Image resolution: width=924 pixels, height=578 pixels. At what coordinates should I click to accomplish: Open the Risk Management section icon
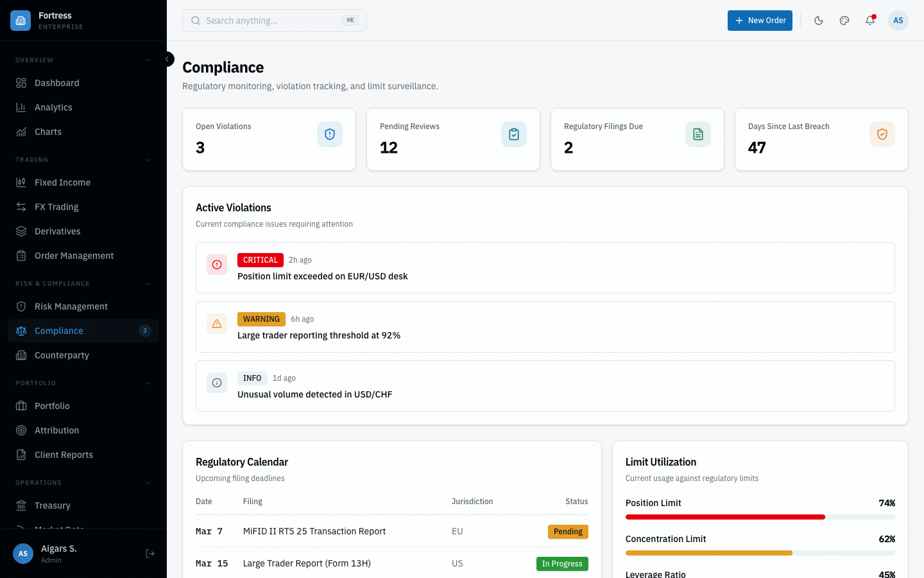pyautogui.click(x=21, y=306)
